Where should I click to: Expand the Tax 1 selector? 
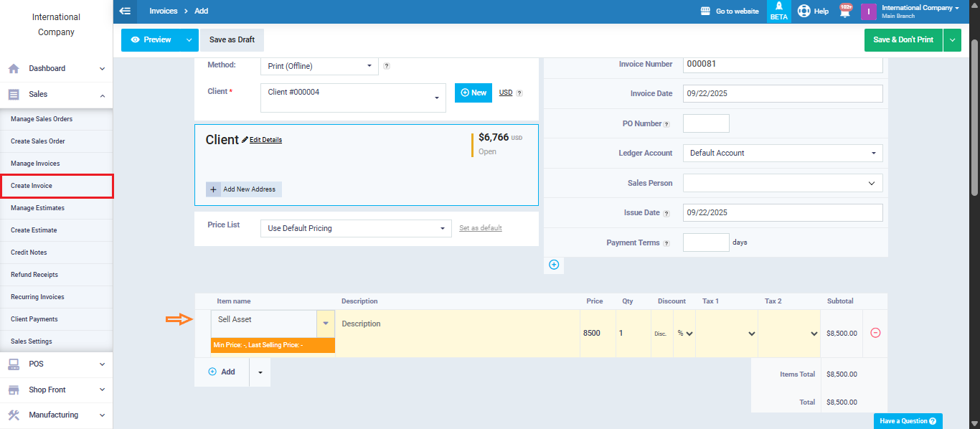(x=727, y=334)
